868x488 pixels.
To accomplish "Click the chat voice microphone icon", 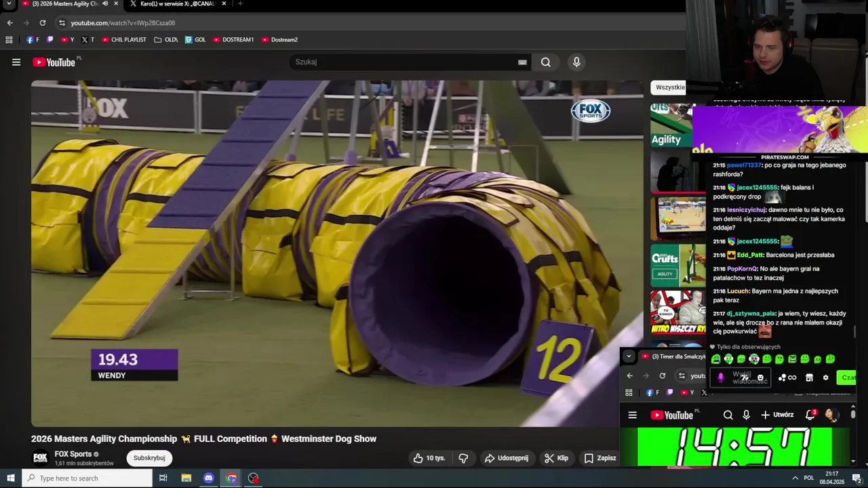I will click(721, 378).
